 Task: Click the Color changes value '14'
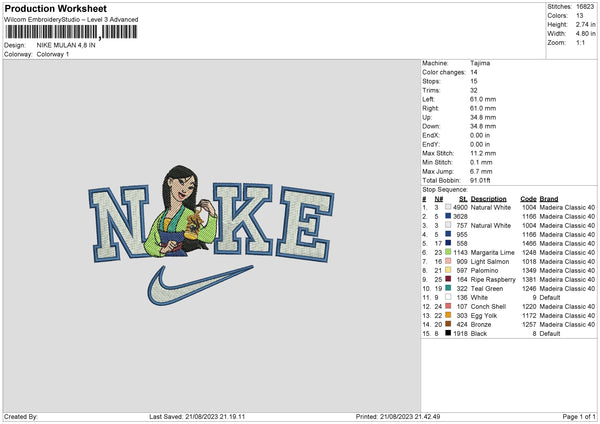474,72
